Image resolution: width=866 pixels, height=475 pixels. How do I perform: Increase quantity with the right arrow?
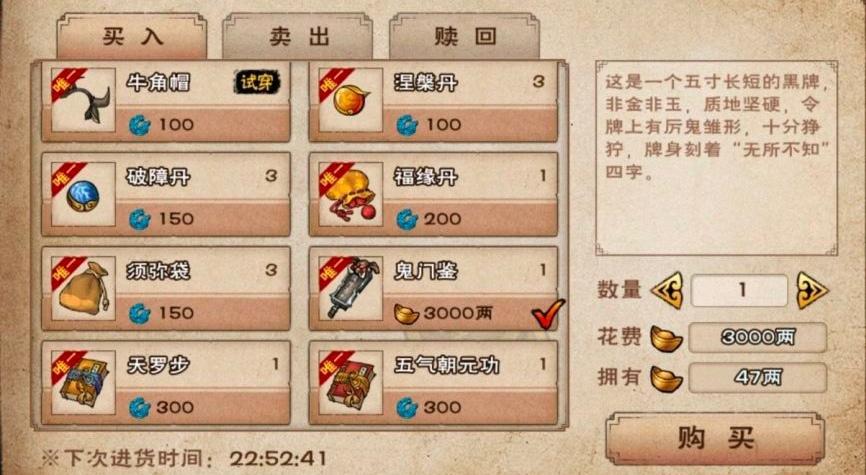pyautogui.click(x=812, y=291)
